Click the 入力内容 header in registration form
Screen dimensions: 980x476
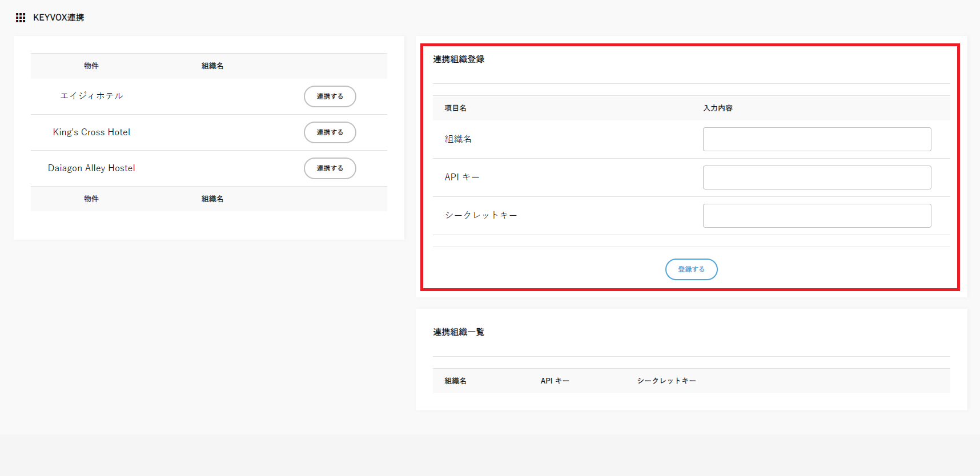tap(717, 108)
